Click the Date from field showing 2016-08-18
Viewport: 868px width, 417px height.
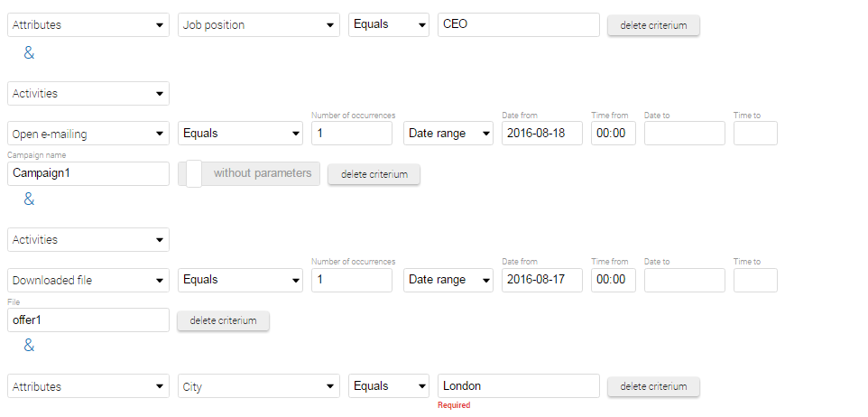pyautogui.click(x=542, y=134)
